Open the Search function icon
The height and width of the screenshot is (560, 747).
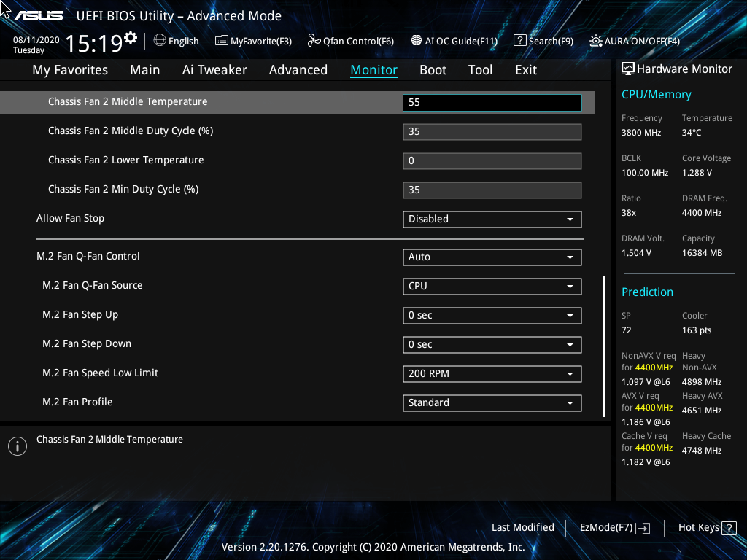520,41
